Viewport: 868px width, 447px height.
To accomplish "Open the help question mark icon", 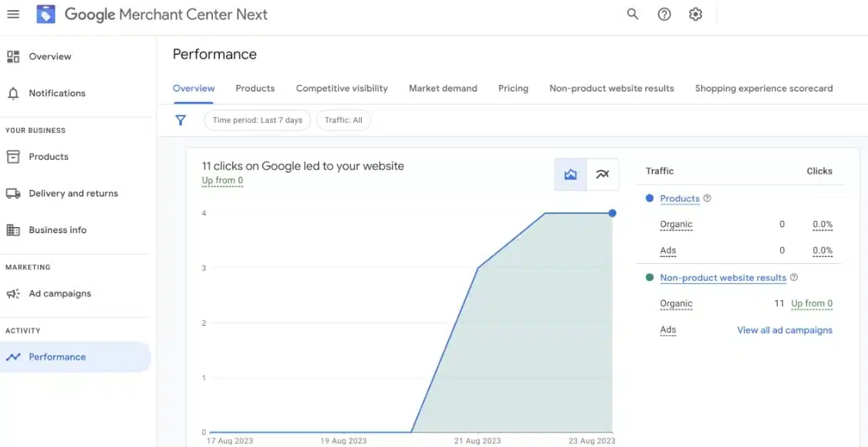I will pyautogui.click(x=664, y=15).
